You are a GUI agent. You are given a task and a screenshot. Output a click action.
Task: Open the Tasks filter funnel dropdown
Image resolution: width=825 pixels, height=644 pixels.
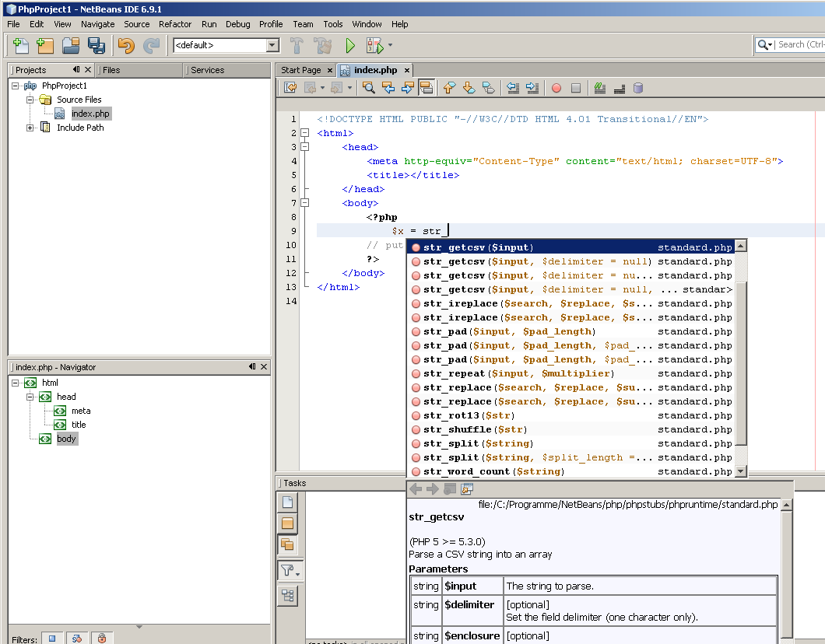pos(288,570)
